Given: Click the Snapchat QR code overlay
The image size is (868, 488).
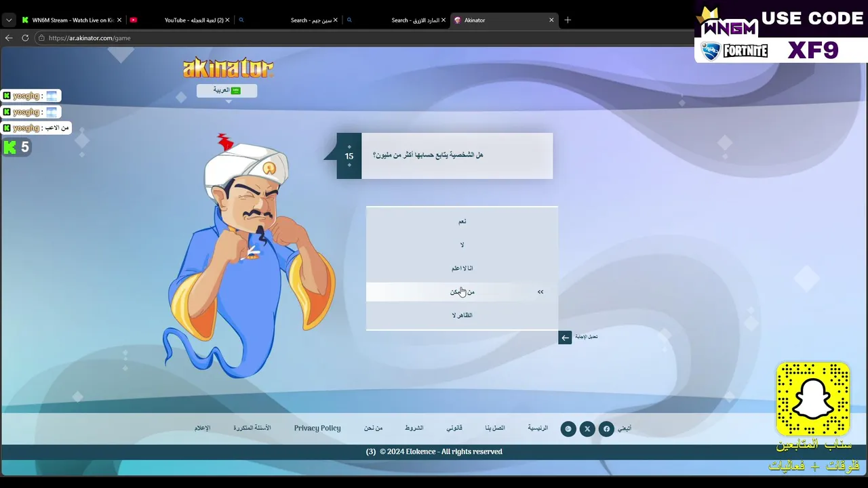Looking at the screenshot, I should [x=813, y=399].
